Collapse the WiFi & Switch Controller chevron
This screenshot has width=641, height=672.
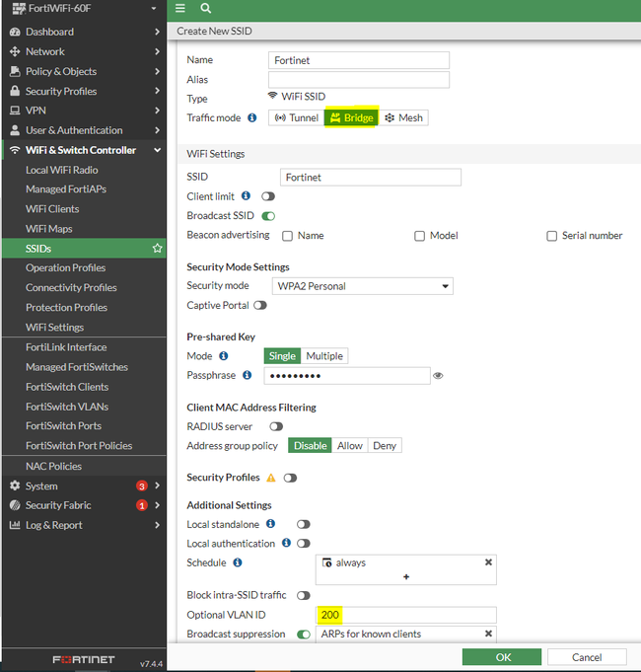coord(157,150)
